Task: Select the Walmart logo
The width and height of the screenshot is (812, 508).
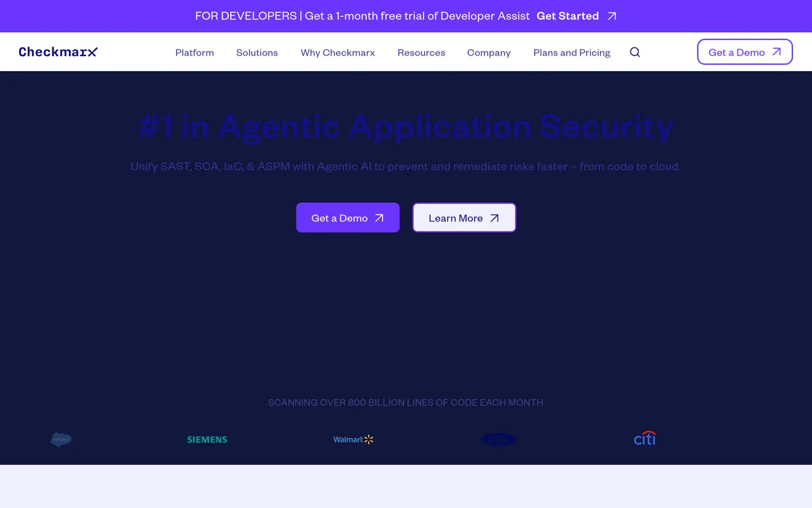Action: click(353, 439)
